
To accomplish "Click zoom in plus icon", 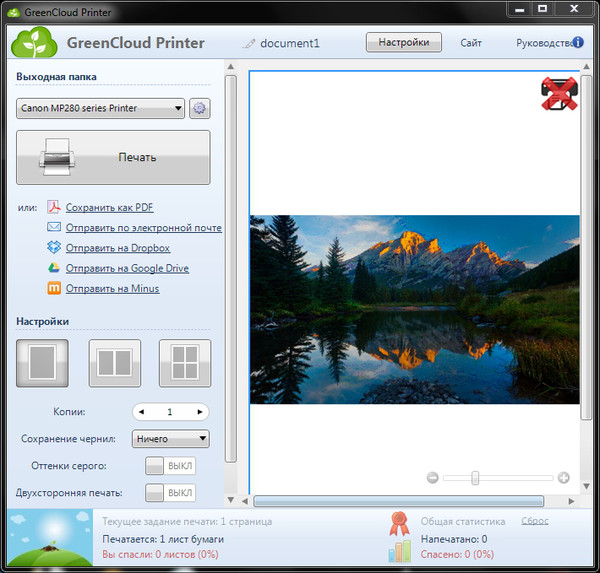I will 564,478.
